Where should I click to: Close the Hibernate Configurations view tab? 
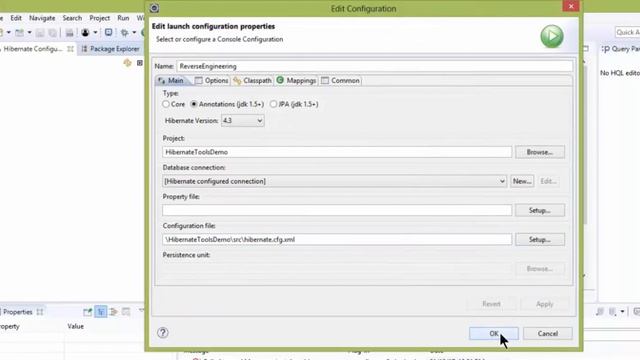pos(71,49)
